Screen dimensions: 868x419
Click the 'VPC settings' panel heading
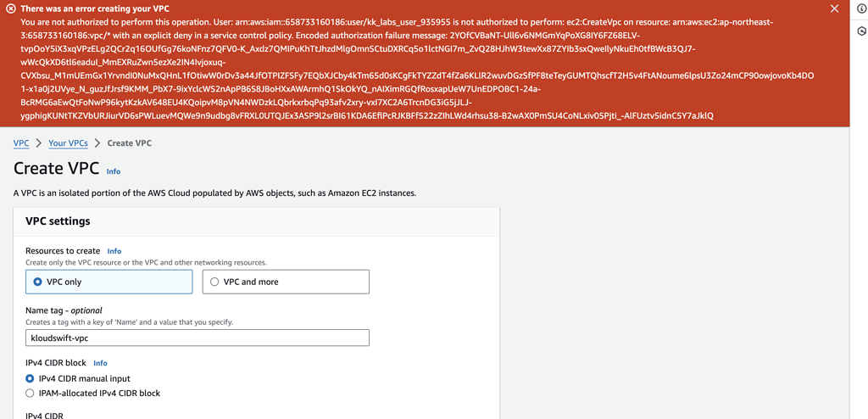[x=58, y=221]
